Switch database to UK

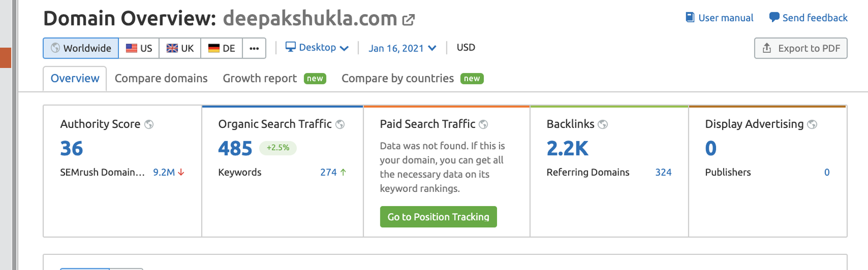tap(180, 48)
